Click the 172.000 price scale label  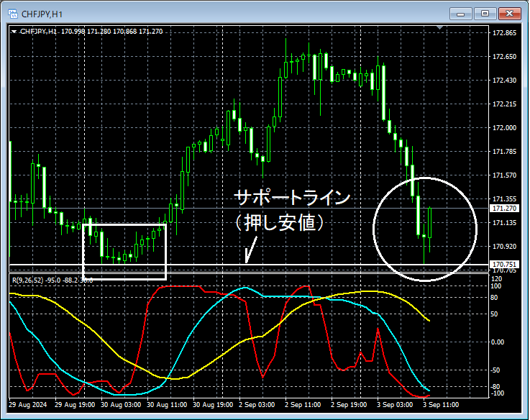(x=504, y=127)
